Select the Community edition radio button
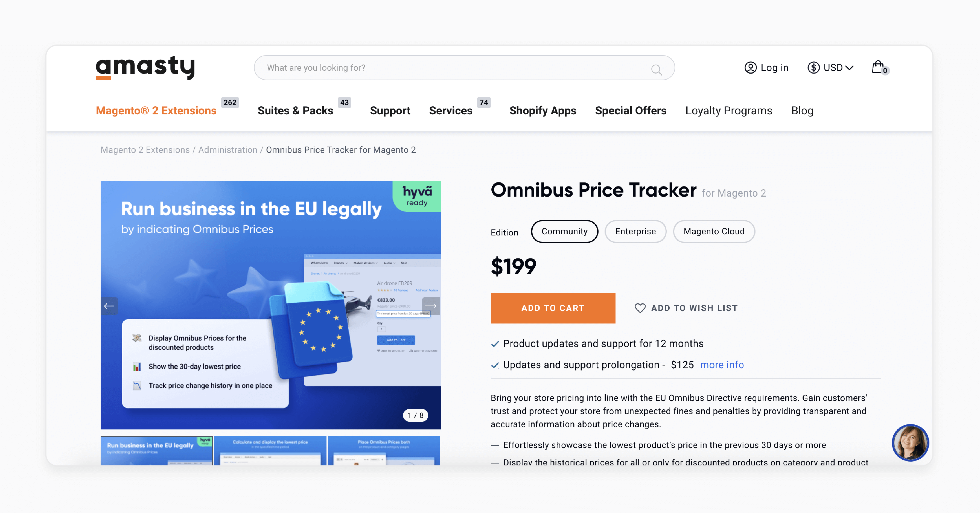 (x=564, y=232)
